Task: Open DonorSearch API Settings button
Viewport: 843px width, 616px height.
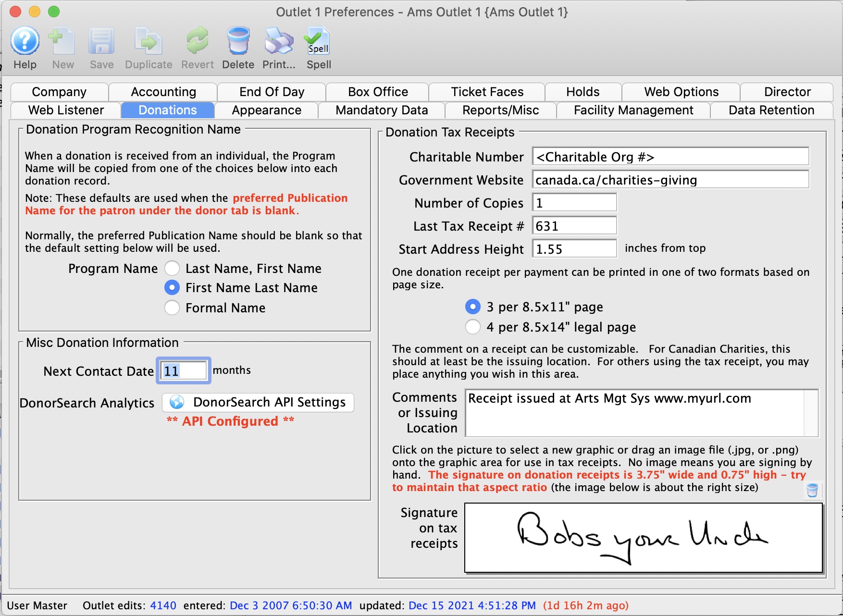Action: (259, 402)
